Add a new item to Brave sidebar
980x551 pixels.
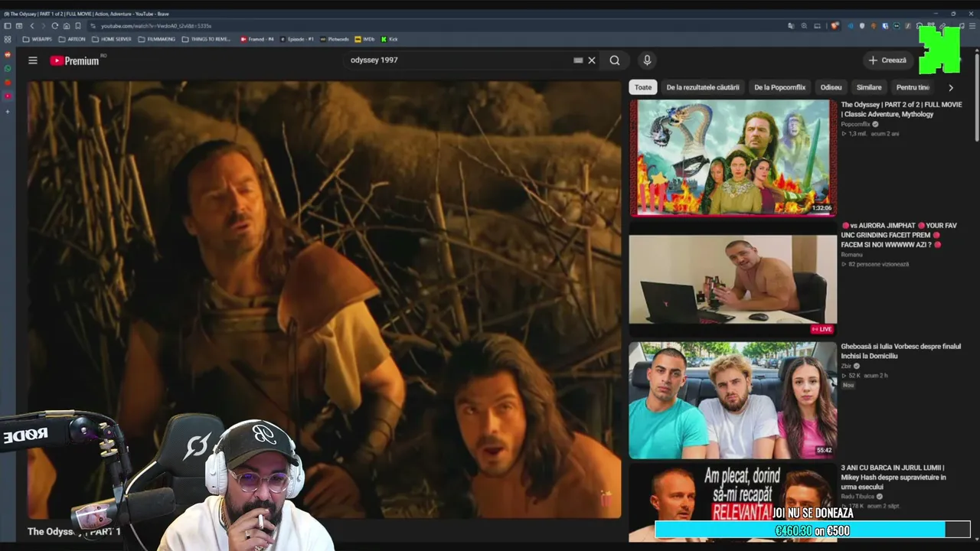point(8,112)
